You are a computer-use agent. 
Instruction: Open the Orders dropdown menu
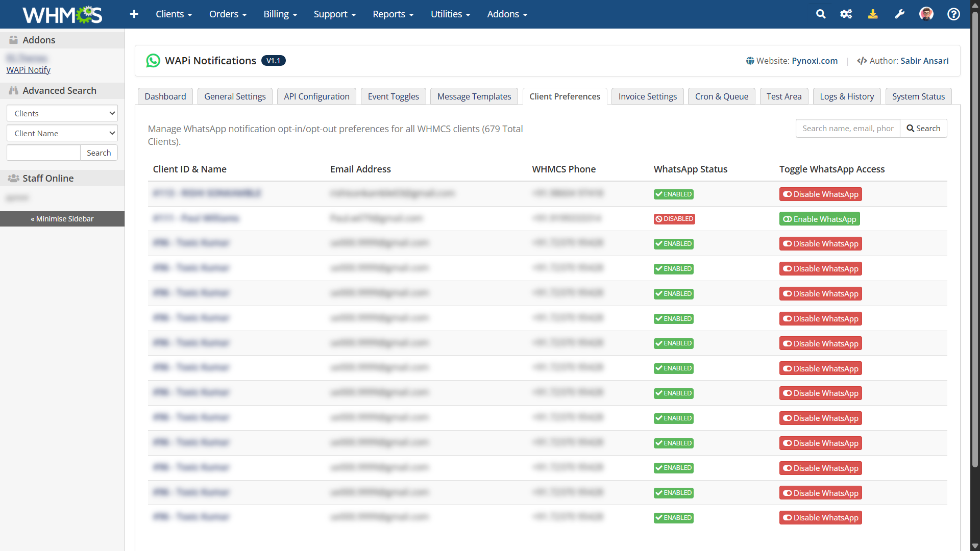[228, 14]
